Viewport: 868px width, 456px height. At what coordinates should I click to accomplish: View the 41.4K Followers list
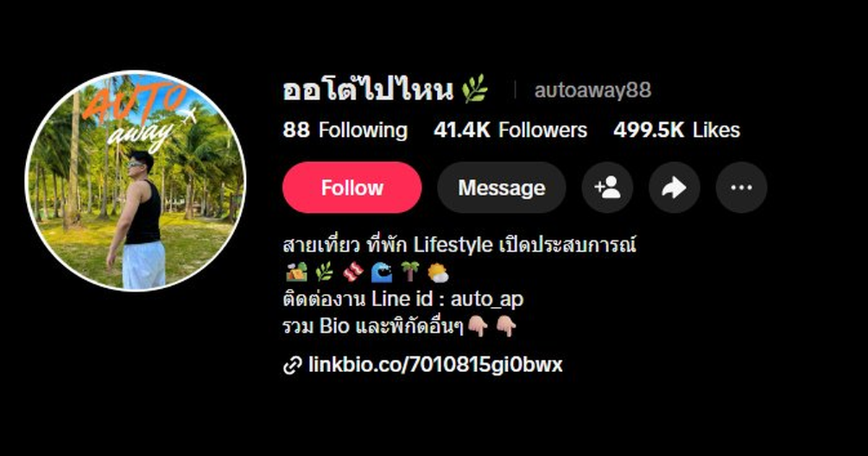click(x=511, y=130)
